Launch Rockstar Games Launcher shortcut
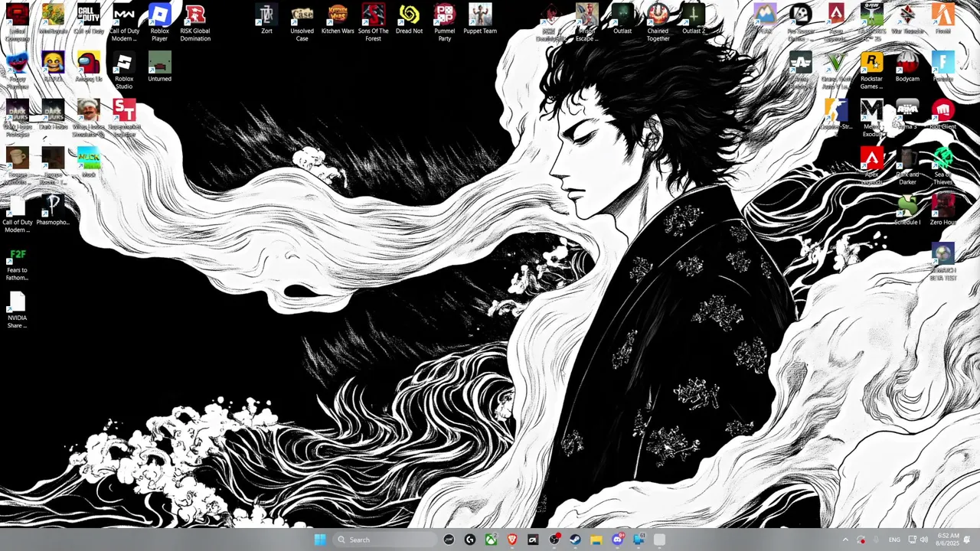The height and width of the screenshot is (551, 980). (871, 70)
